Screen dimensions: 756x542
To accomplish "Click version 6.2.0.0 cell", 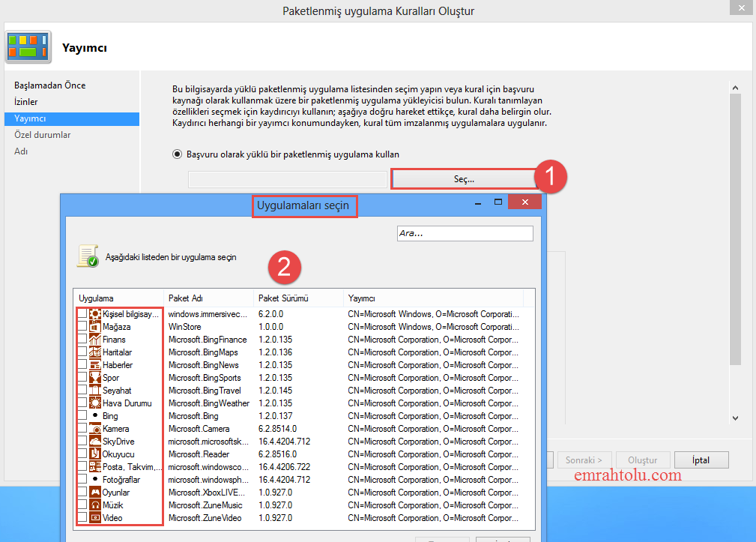I will tap(271, 314).
